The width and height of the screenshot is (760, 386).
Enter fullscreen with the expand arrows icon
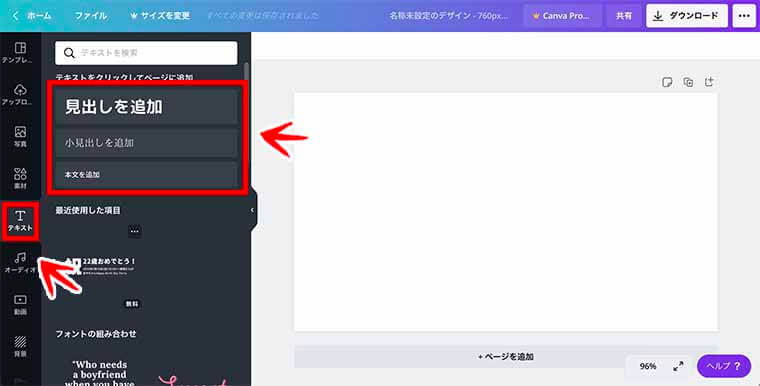click(x=678, y=366)
